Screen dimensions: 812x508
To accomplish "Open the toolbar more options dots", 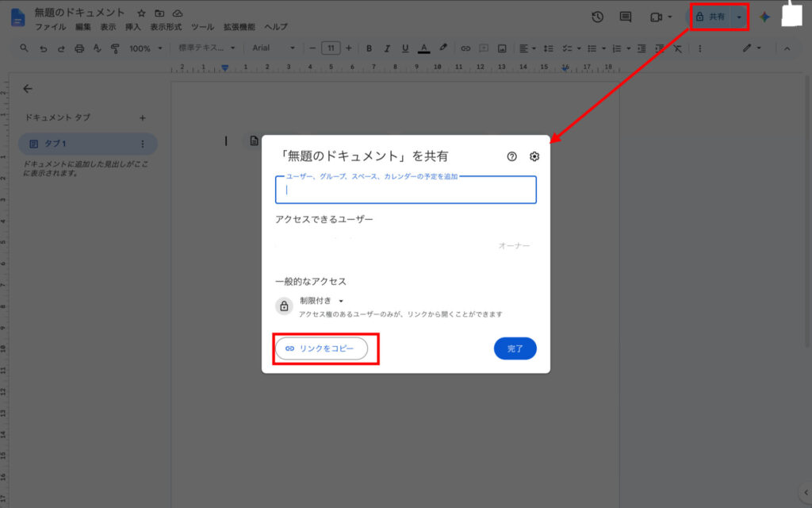I will [699, 48].
